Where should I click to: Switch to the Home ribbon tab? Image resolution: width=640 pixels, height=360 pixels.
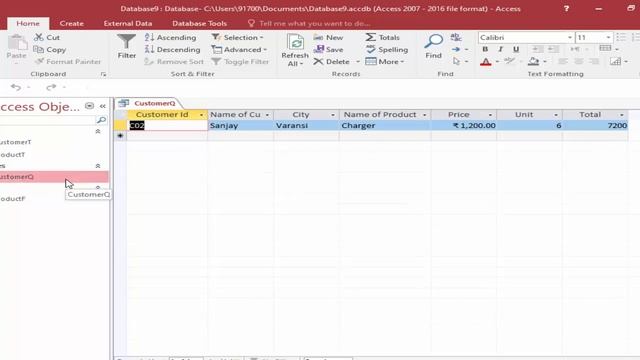point(28,23)
